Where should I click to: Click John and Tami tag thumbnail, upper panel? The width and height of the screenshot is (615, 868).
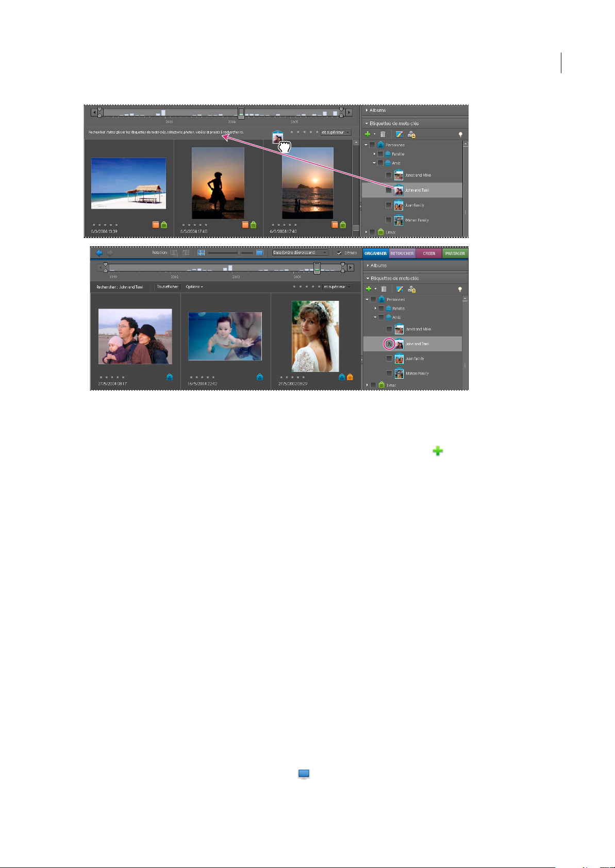(x=398, y=190)
